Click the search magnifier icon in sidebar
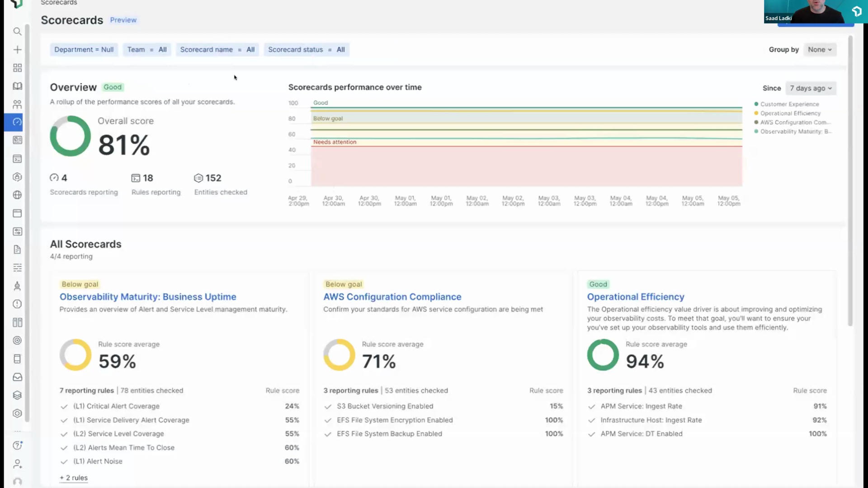 coord(17,32)
